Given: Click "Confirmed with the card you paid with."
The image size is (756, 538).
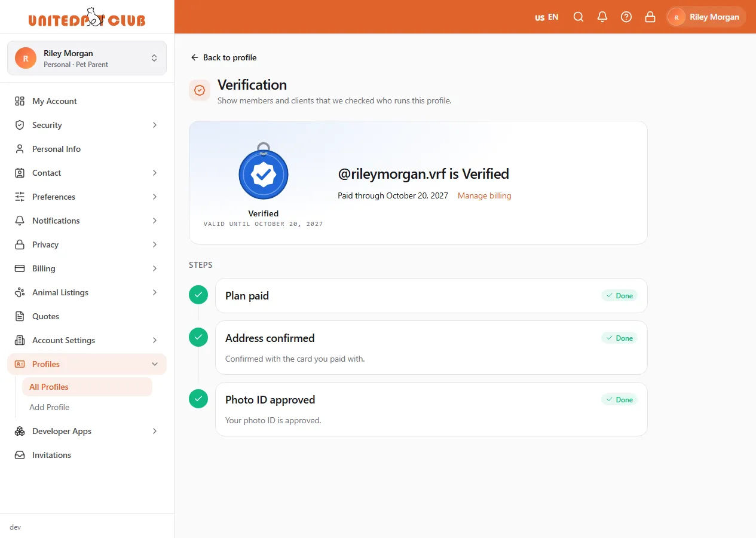Looking at the screenshot, I should (x=295, y=359).
